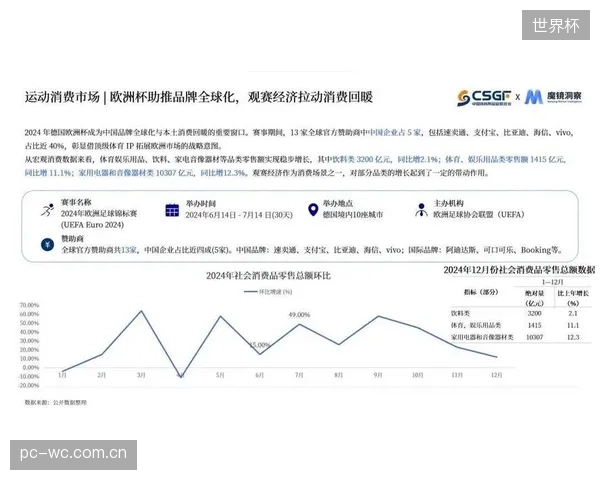Click the pc-wc.com.cn link label
The height and width of the screenshot is (480, 600).
(x=73, y=454)
